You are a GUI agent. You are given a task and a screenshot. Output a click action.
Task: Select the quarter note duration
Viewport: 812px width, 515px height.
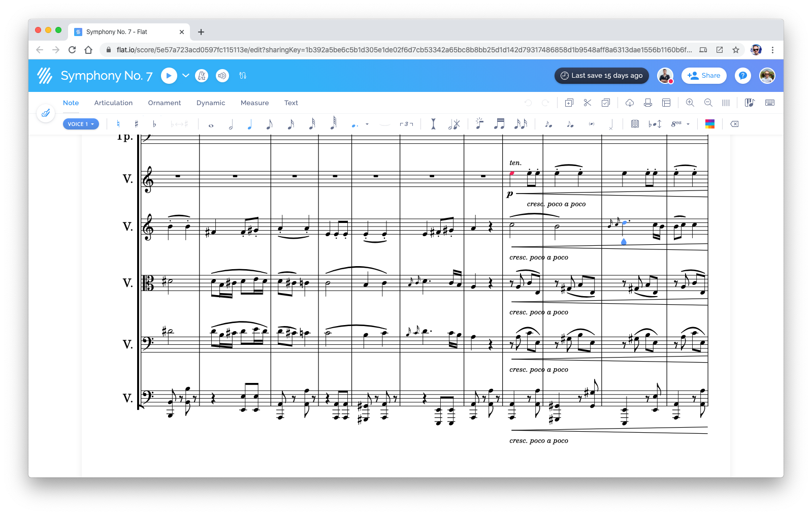[249, 124]
